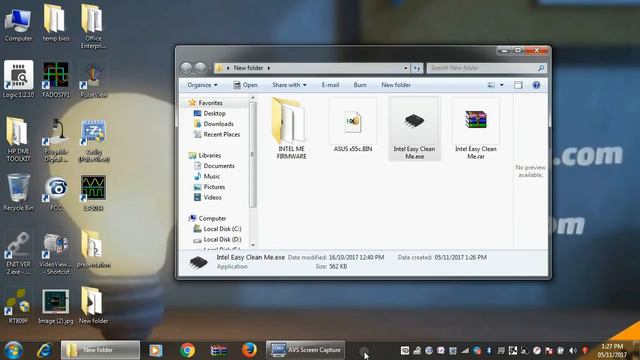The image size is (640, 360).
Task: Click the navigation pane scrollbar
Action: (x=253, y=155)
